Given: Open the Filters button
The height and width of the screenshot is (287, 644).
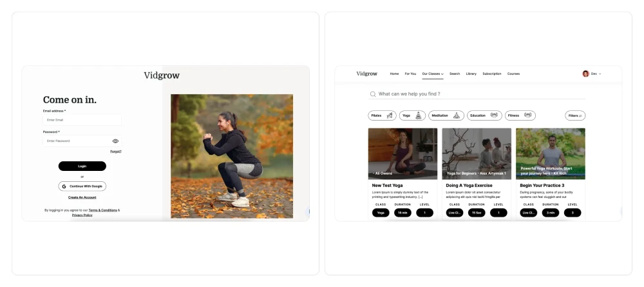Looking at the screenshot, I should (x=575, y=115).
